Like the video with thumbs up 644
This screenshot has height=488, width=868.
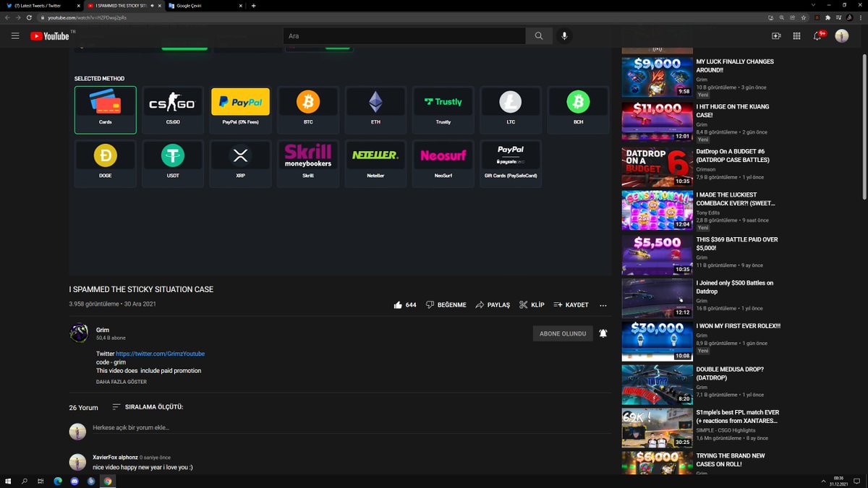[x=405, y=305]
